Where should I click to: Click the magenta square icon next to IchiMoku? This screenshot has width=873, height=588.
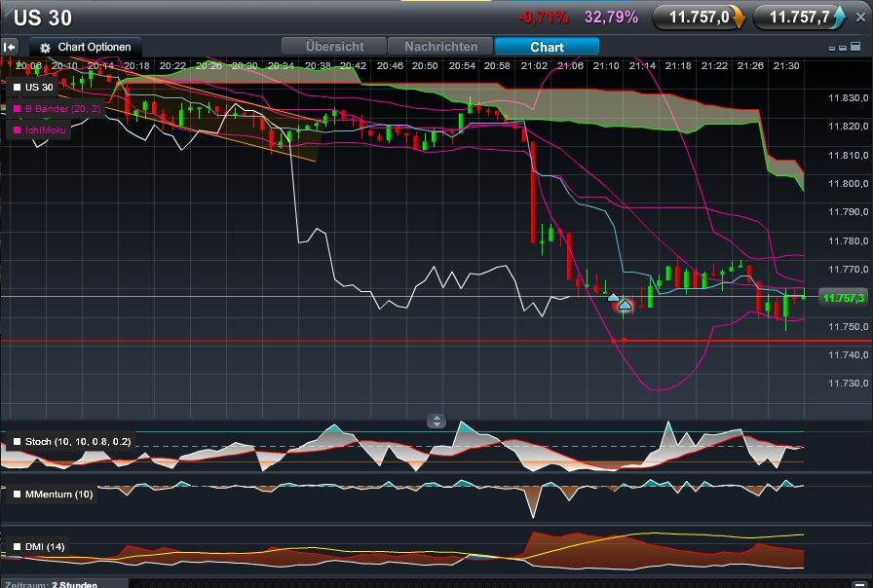17,129
